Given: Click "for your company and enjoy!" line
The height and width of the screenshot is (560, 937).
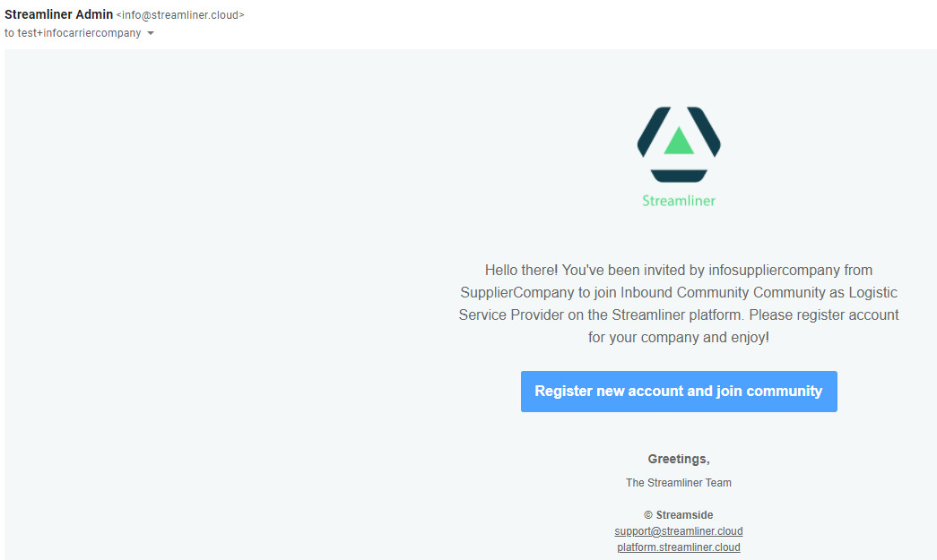Looking at the screenshot, I should [679, 338].
